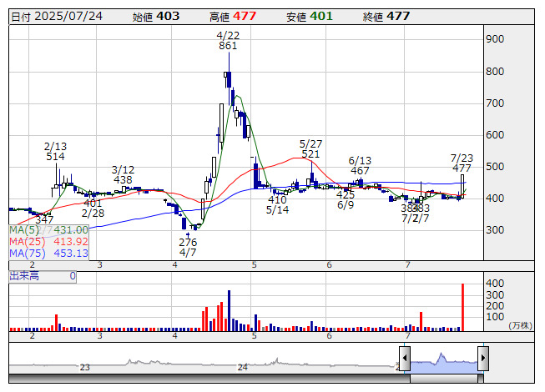545x392 pixels.
Task: Click the 900 price axis label
Action: coord(495,39)
